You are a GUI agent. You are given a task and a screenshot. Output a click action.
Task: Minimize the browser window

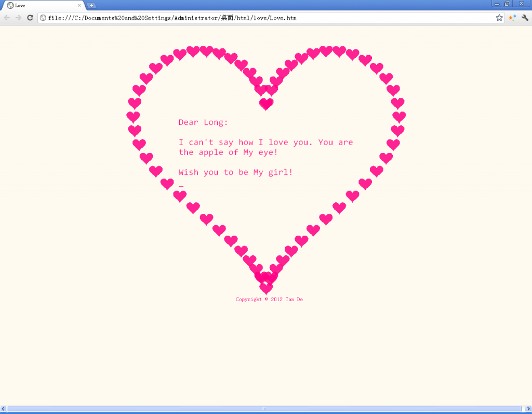[497, 4]
